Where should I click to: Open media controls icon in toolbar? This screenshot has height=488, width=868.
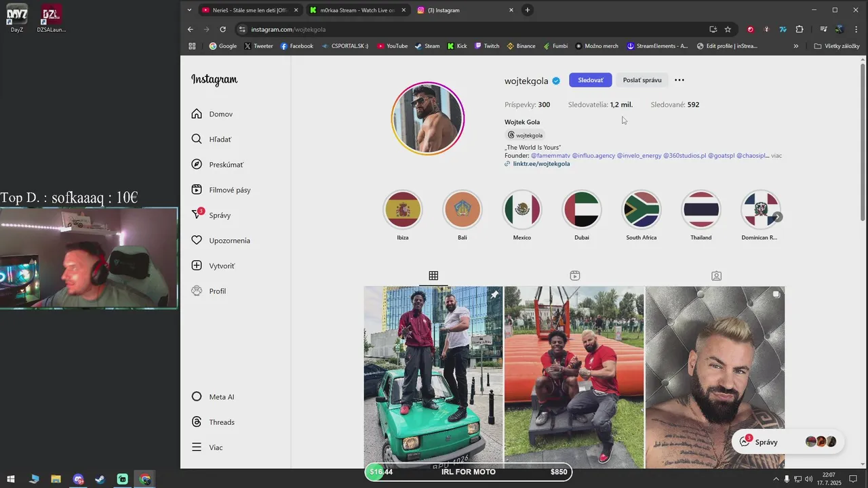823,29
